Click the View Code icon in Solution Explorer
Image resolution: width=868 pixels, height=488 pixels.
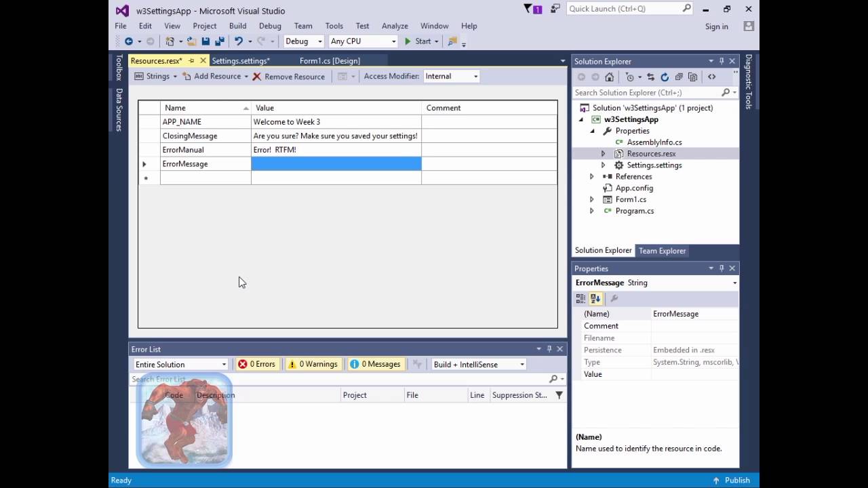click(711, 77)
